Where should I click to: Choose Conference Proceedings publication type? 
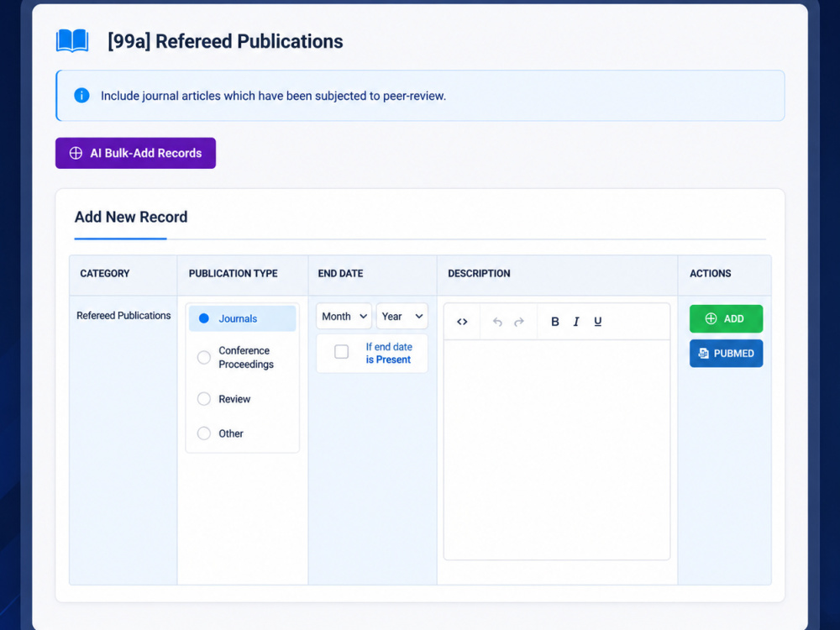click(236, 357)
